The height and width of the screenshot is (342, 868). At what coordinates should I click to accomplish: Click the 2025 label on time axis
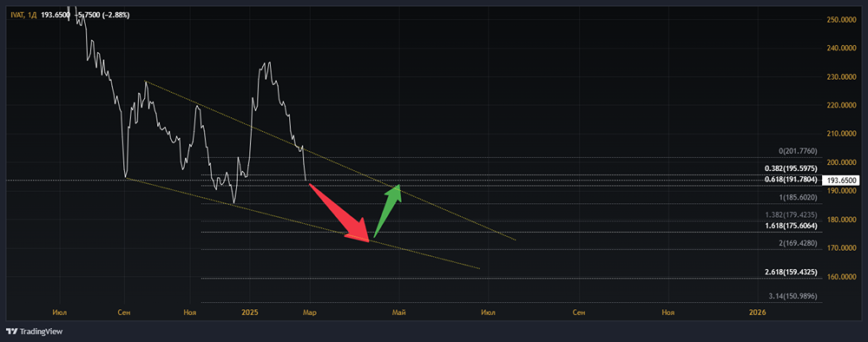click(x=250, y=312)
